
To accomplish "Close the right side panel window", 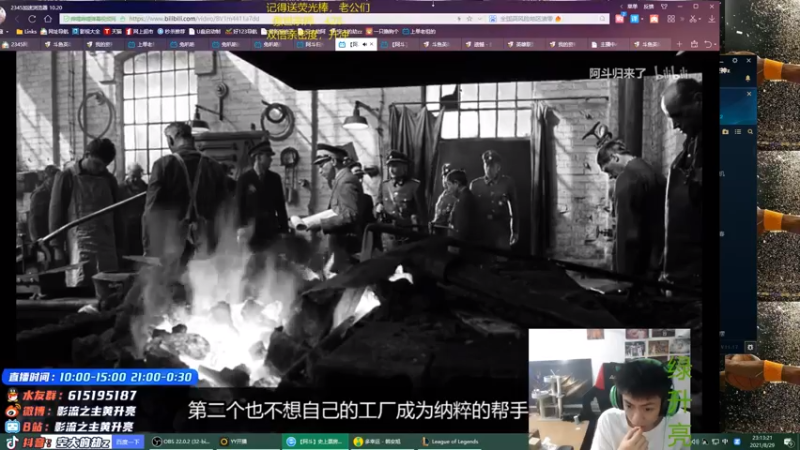I will [748, 60].
